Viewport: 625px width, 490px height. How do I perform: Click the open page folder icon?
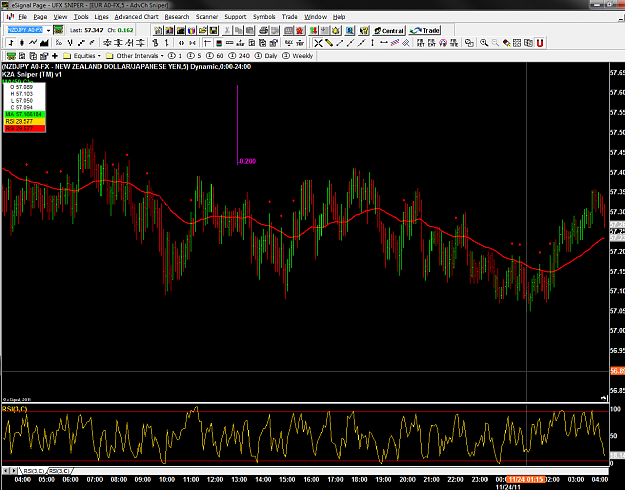(x=202, y=30)
